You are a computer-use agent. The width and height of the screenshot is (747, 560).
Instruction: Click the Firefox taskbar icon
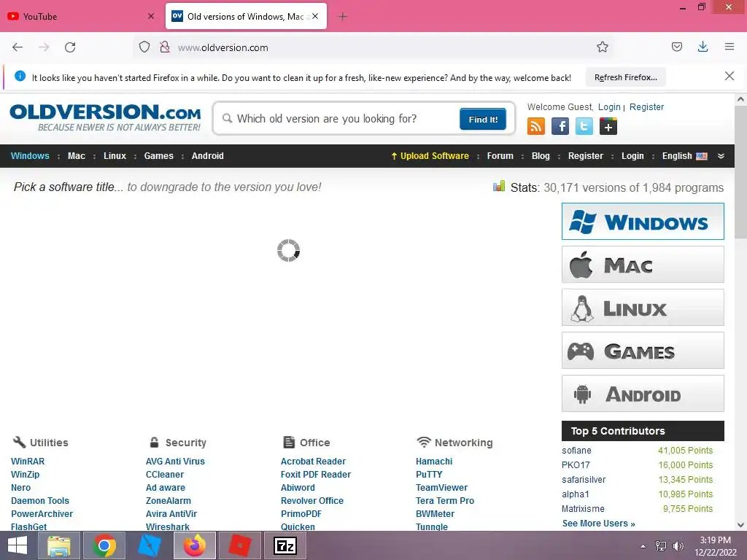pyautogui.click(x=195, y=545)
